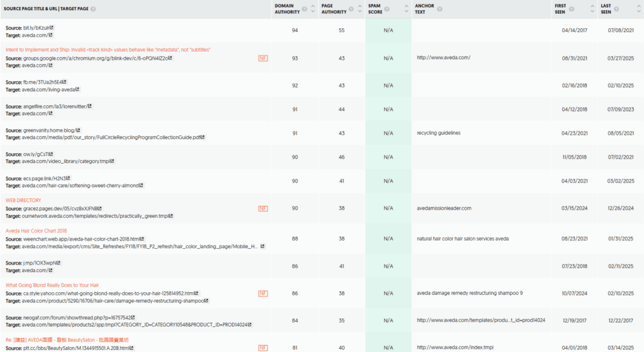Click anchor text 'recycling guidelines'
Viewport: 644px width, 352px height.
click(x=438, y=133)
